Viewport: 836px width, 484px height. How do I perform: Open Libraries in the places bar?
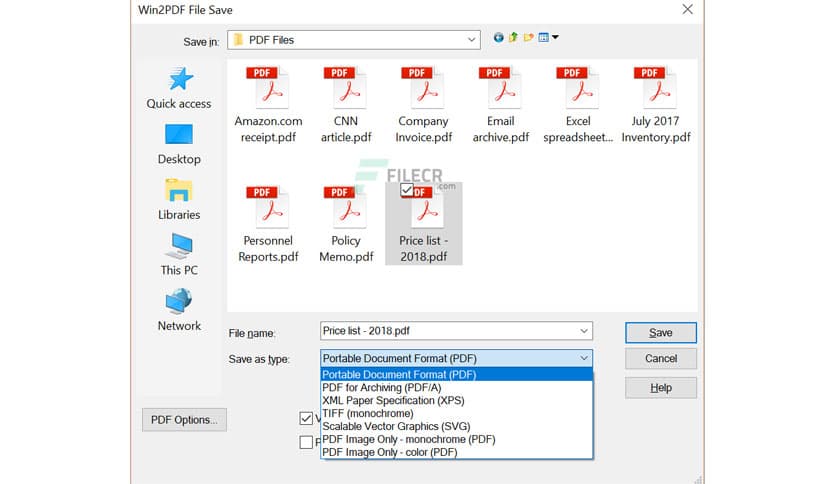(179, 200)
